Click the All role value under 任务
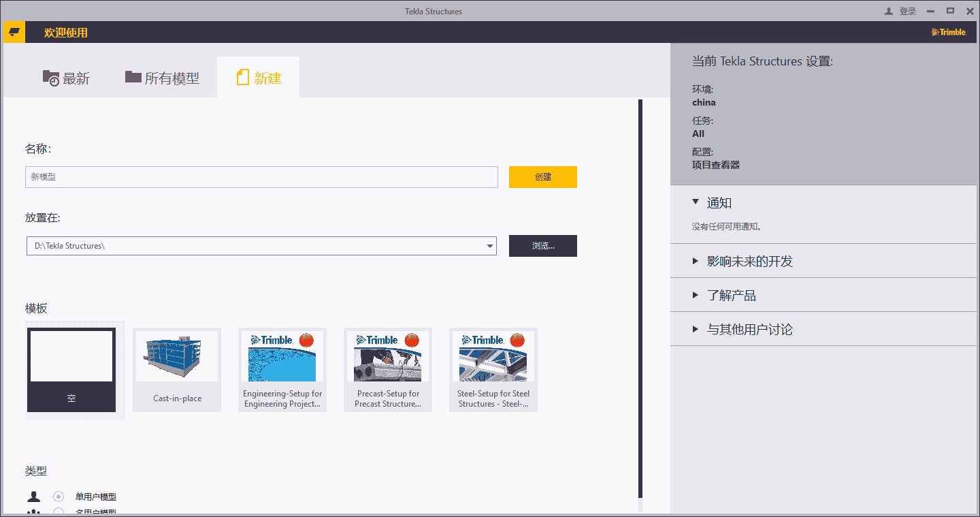Viewport: 980px width, 517px height. [x=698, y=134]
